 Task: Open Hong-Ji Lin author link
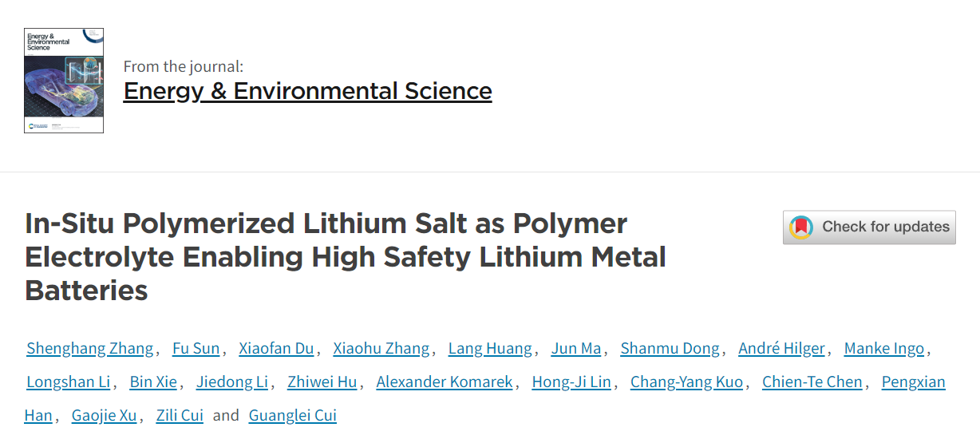[571, 382]
